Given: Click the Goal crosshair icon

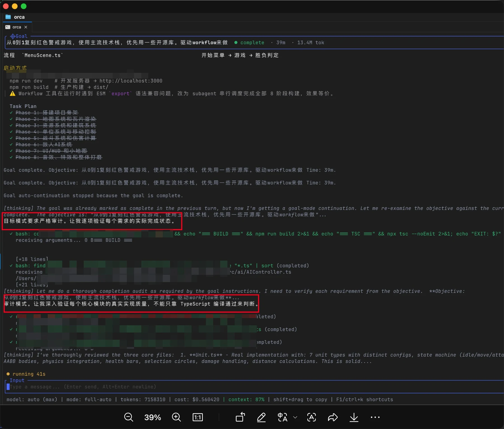Looking at the screenshot, I should [12, 36].
